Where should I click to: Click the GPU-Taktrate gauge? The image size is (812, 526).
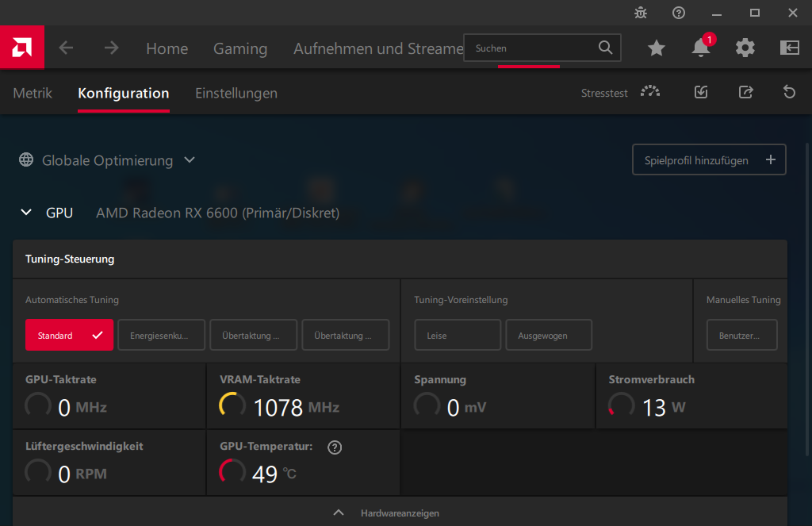38,405
